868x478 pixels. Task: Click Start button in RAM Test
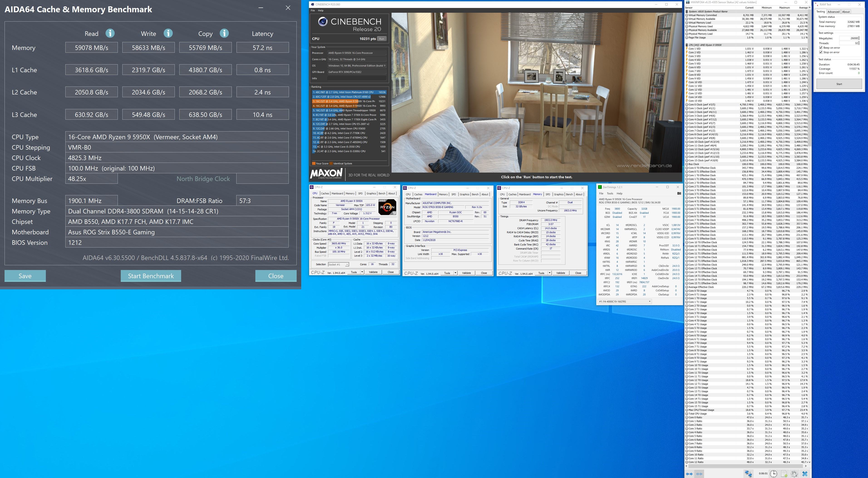839,84
